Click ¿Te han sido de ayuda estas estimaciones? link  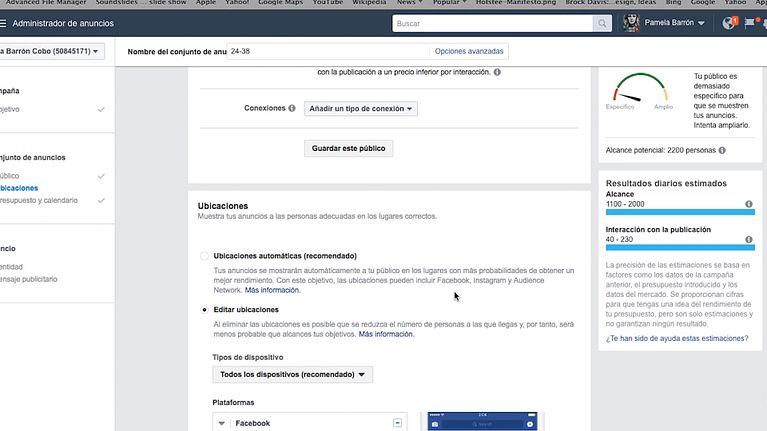point(677,338)
